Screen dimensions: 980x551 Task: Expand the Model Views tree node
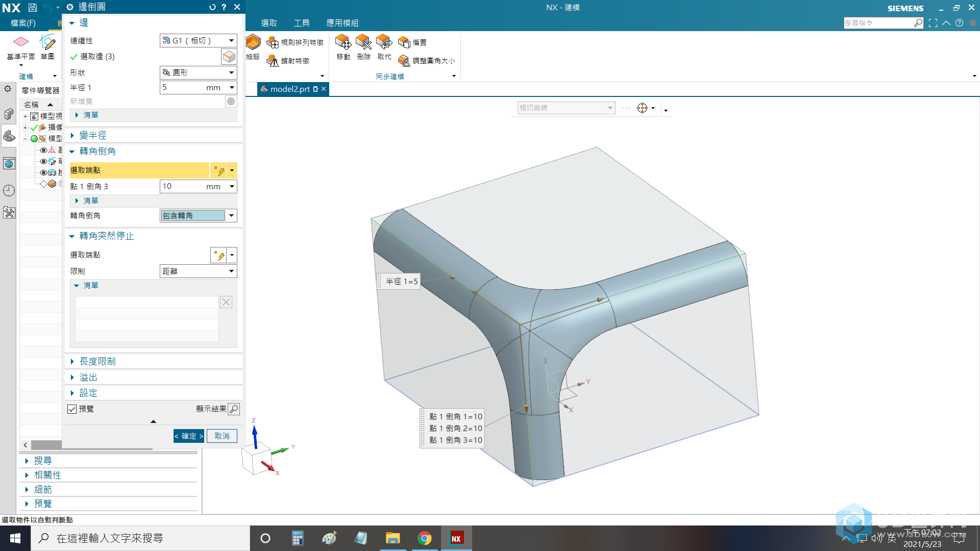25,116
